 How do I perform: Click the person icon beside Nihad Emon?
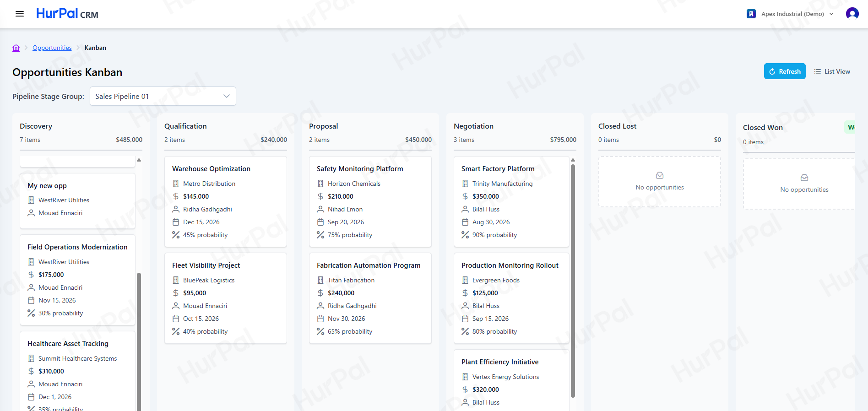click(320, 209)
